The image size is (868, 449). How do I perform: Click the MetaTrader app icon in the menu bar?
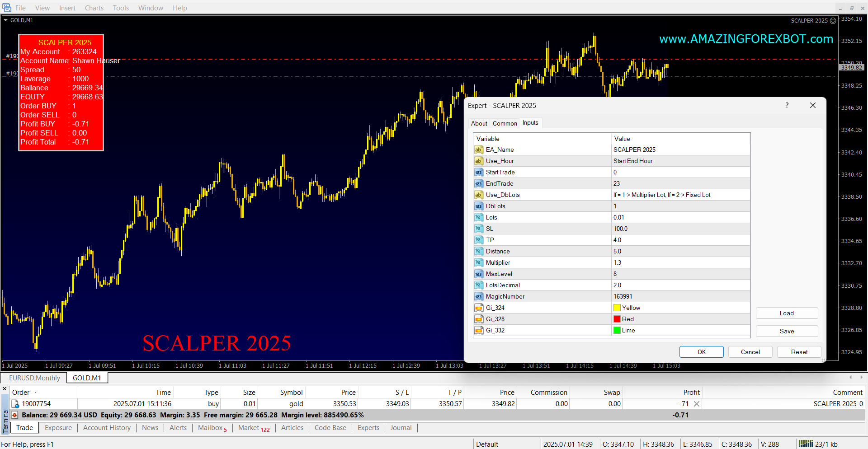(7, 8)
